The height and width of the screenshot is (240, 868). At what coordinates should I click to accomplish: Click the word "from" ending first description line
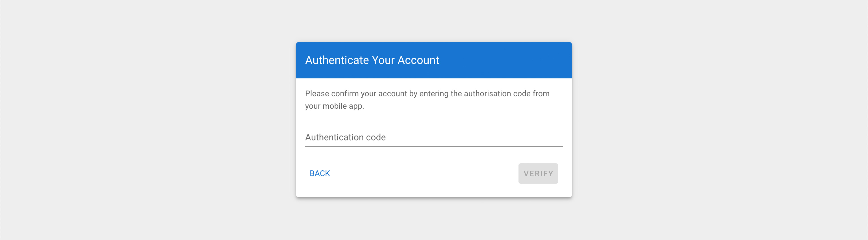point(541,93)
